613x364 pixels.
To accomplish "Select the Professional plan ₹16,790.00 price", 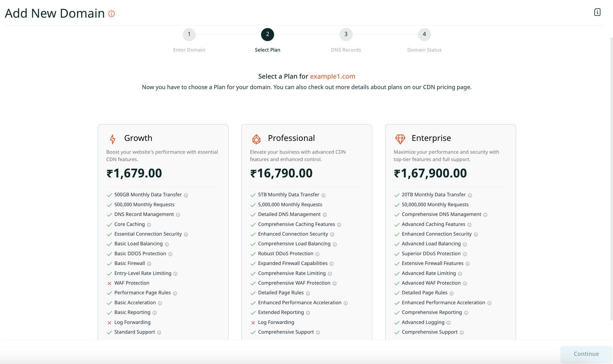I will point(281,173).
